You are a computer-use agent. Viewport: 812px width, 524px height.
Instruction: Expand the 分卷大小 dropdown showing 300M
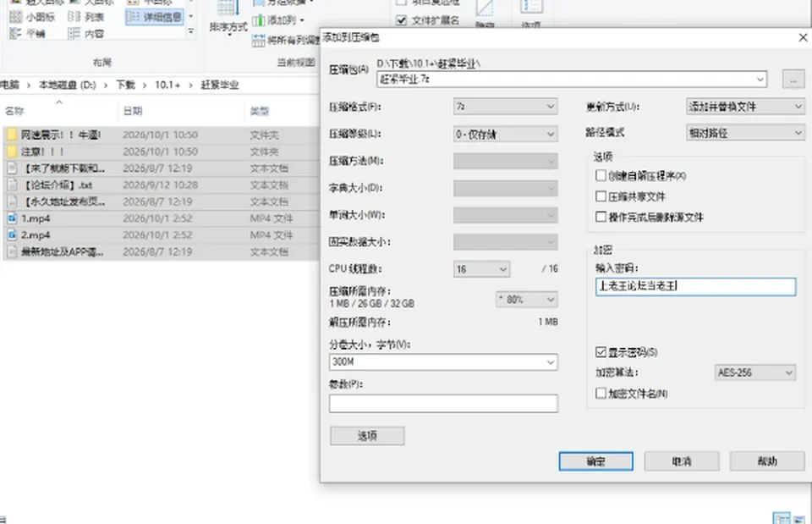(443, 361)
